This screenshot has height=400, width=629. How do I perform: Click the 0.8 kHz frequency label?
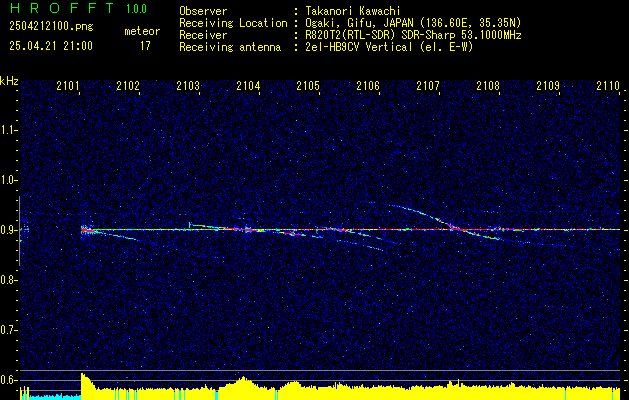(x=8, y=280)
